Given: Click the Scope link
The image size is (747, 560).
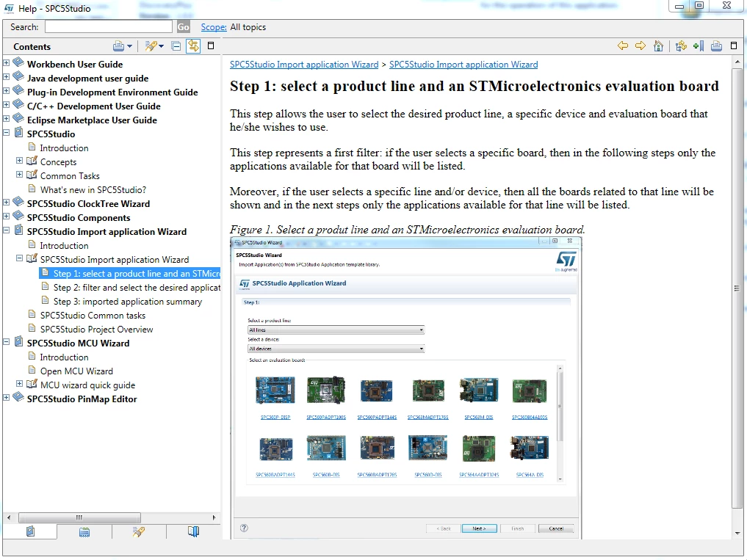Looking at the screenshot, I should (x=214, y=27).
